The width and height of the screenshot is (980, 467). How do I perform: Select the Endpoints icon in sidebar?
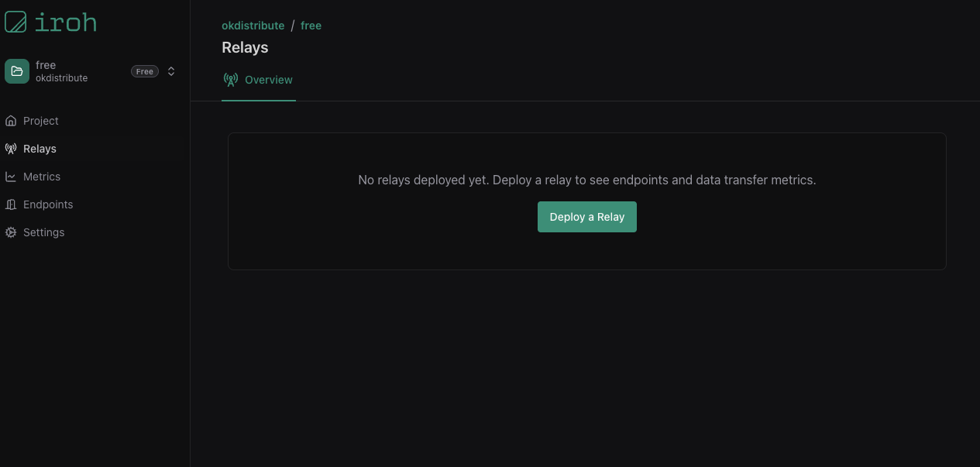(10, 204)
